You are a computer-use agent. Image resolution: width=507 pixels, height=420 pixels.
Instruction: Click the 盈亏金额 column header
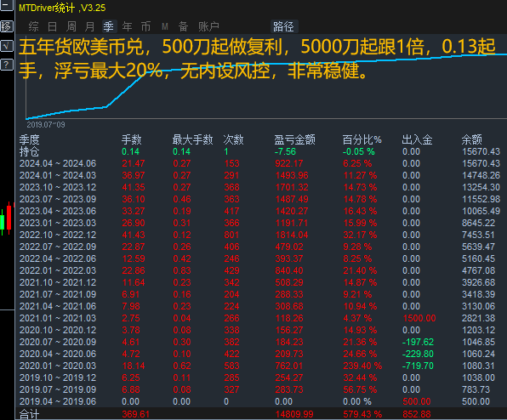tap(294, 139)
